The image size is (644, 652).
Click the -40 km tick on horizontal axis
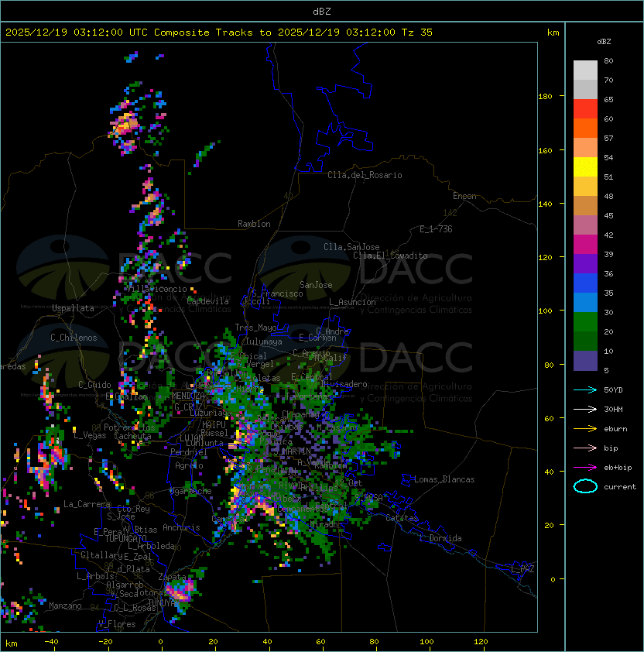click(51, 642)
